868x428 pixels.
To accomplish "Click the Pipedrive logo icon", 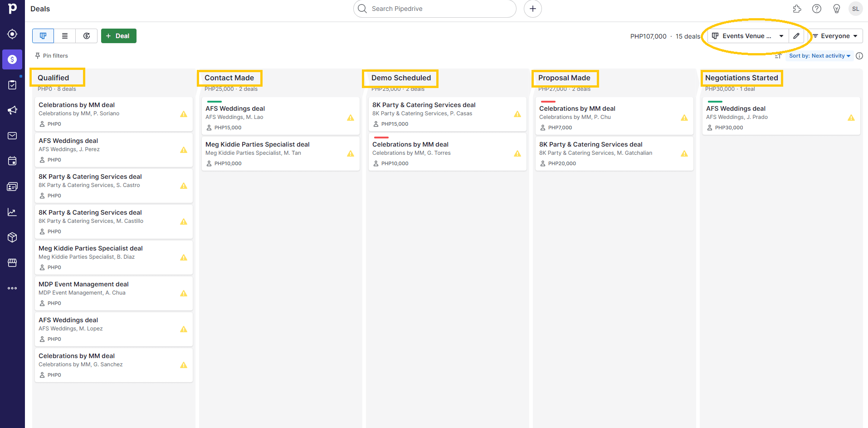I will [x=12, y=8].
